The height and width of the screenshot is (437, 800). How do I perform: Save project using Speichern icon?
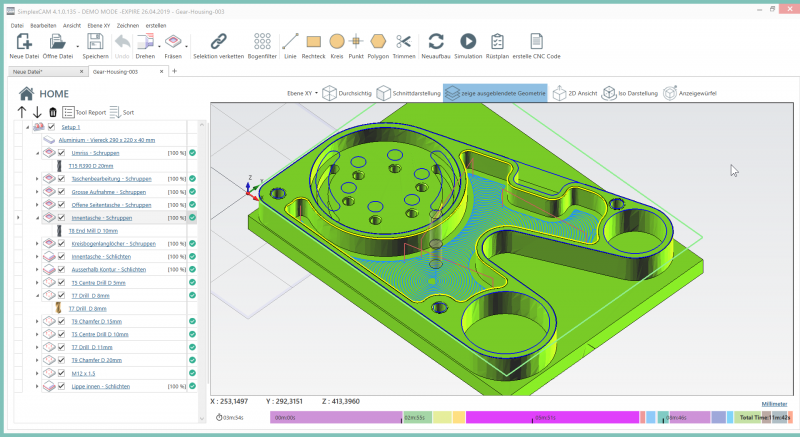pyautogui.click(x=95, y=46)
